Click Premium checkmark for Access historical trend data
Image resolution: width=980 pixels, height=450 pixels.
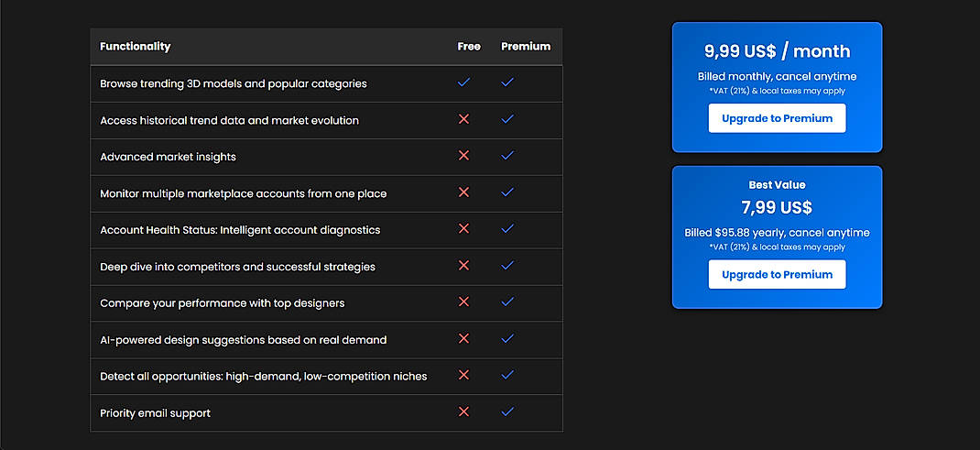click(507, 119)
